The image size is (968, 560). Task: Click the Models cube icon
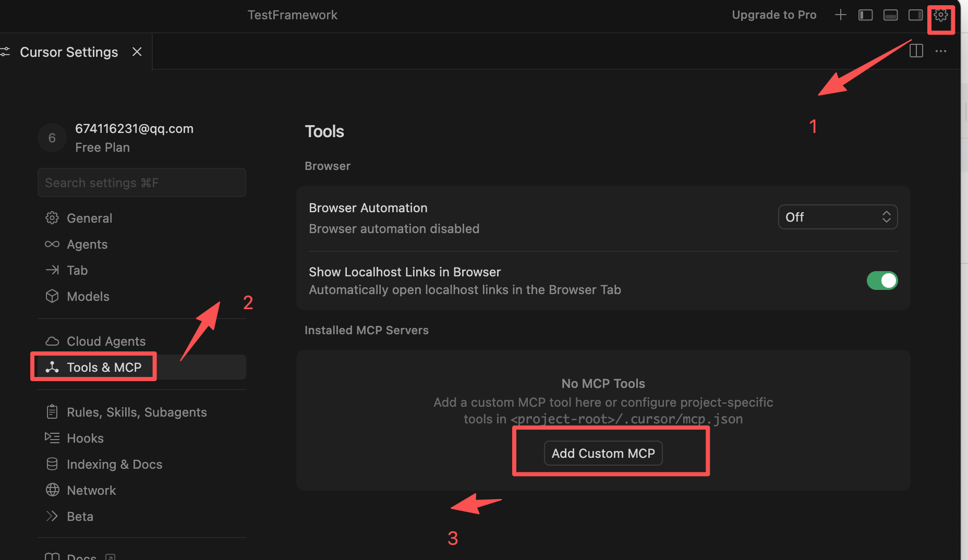tap(52, 296)
